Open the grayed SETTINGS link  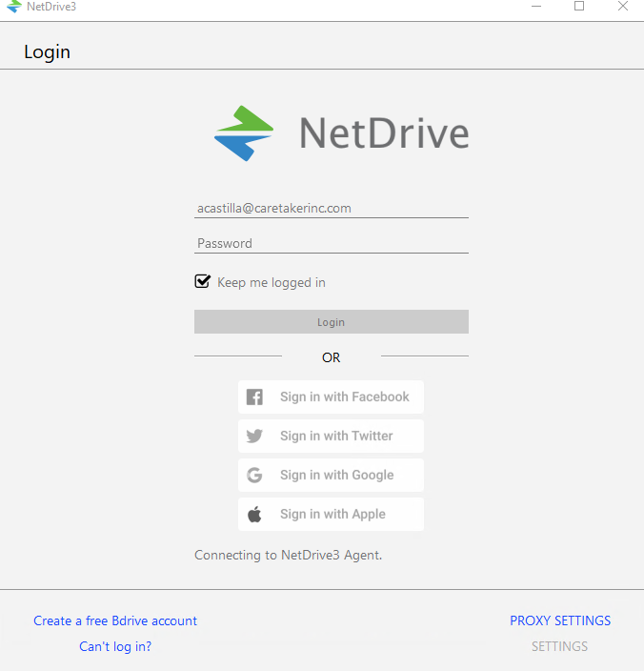pyautogui.click(x=559, y=646)
